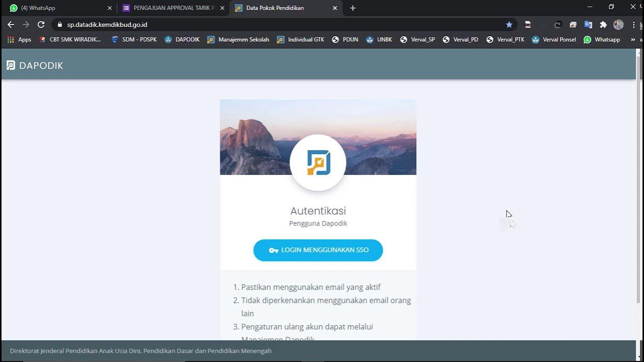Close the WhatsApp tab
Viewport: 644px width, 362px height.
[110, 8]
